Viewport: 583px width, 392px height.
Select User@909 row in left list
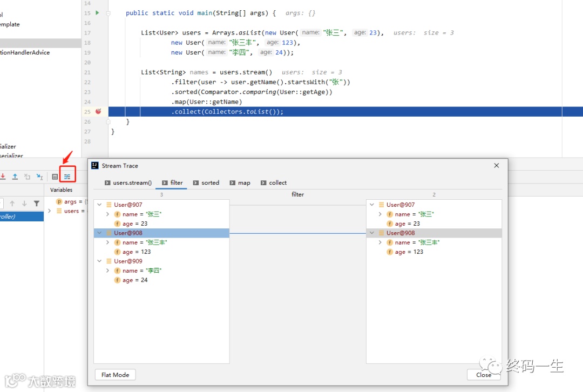click(162, 261)
